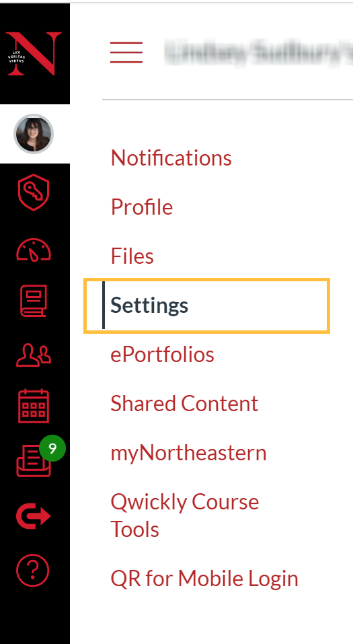Open Files in account menu
Screen dimensions: 353x644
[x=132, y=256]
